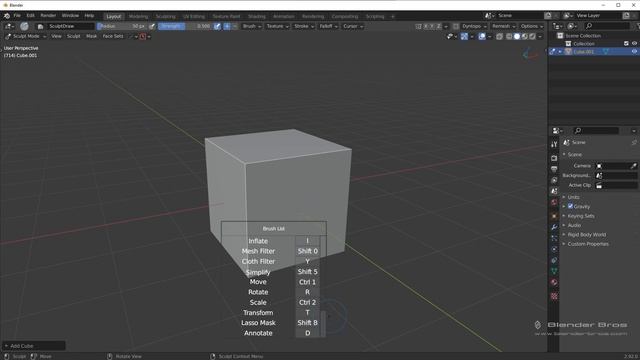This screenshot has width=640, height=360.
Task: Open the Stroke dropdown
Action: pyautogui.click(x=304, y=26)
